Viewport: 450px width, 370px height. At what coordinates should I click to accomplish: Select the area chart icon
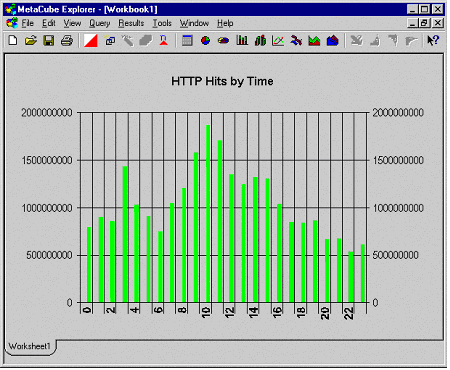click(x=314, y=41)
